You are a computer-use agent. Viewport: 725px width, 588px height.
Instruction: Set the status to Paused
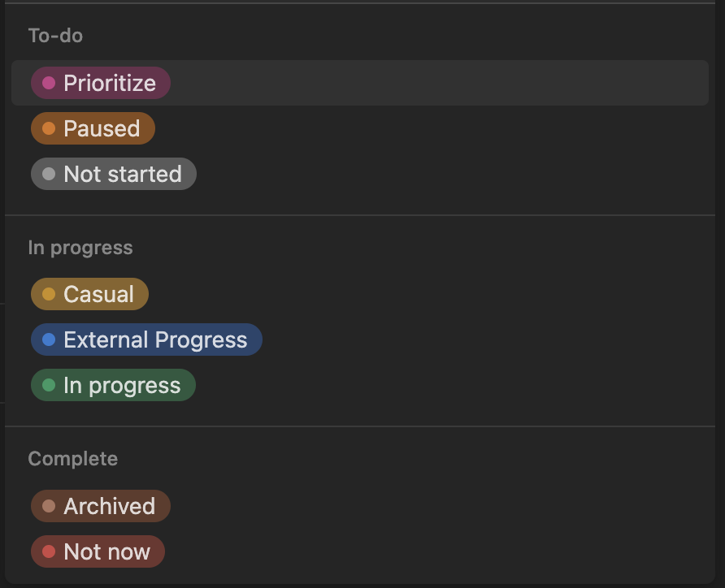pyautogui.click(x=92, y=128)
